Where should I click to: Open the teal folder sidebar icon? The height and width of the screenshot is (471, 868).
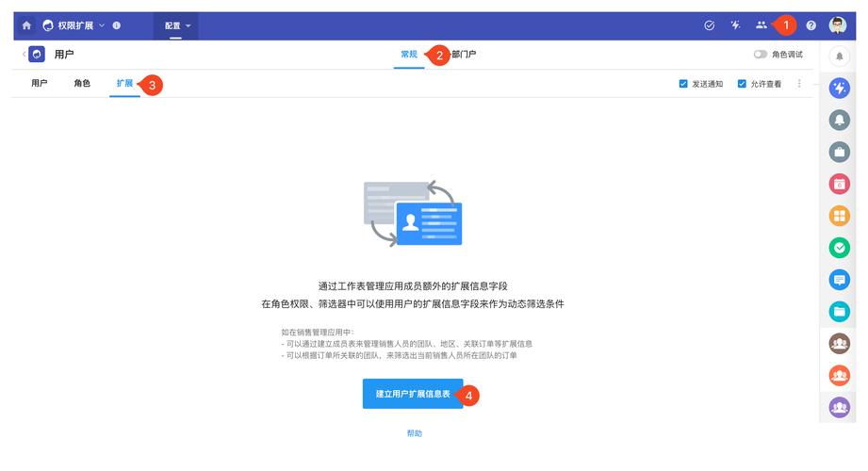(839, 312)
